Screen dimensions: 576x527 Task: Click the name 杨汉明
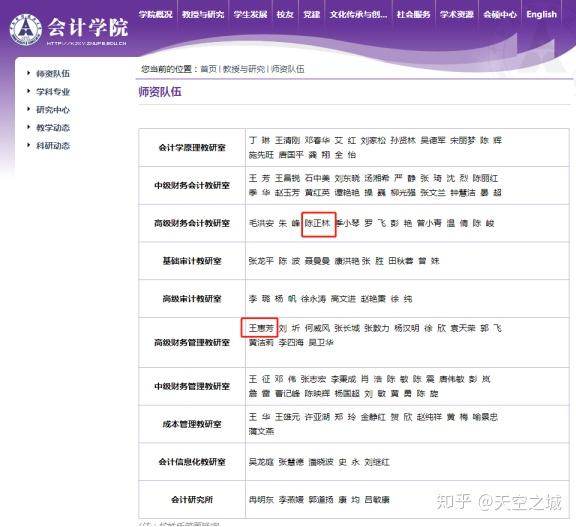tap(406, 328)
